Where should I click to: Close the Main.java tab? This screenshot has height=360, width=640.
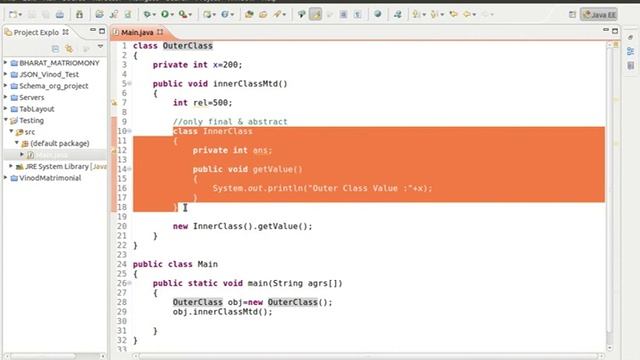pyautogui.click(x=160, y=32)
